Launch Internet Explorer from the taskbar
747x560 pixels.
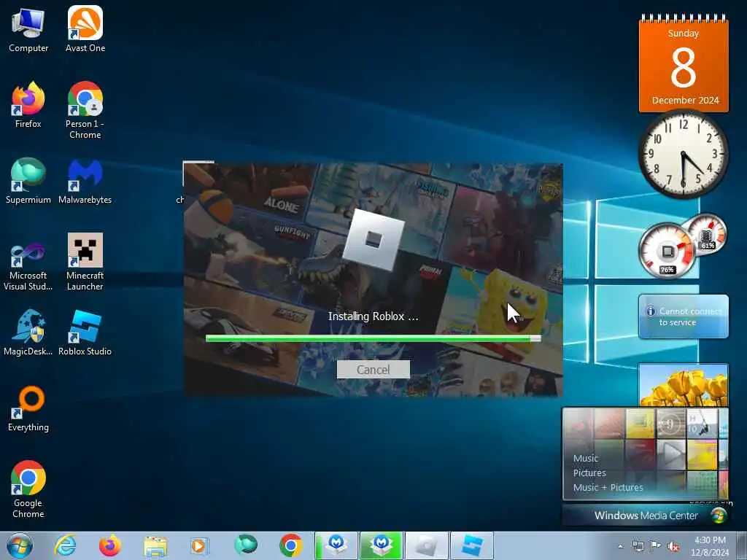(x=65, y=545)
